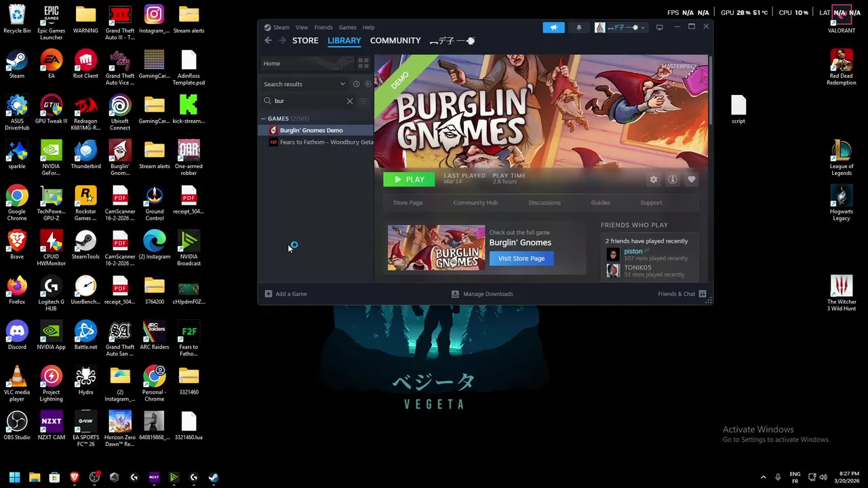
Task: Open OBS Studio desktop shortcut
Action: pyautogui.click(x=17, y=426)
